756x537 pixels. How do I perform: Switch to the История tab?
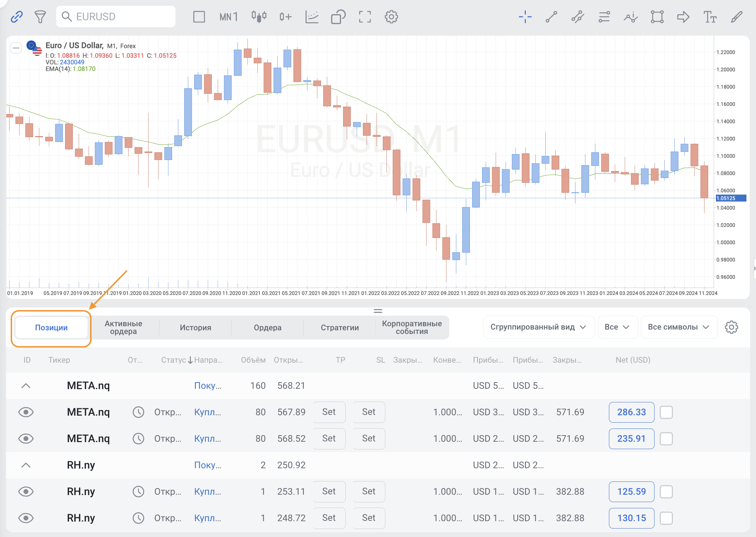(195, 327)
